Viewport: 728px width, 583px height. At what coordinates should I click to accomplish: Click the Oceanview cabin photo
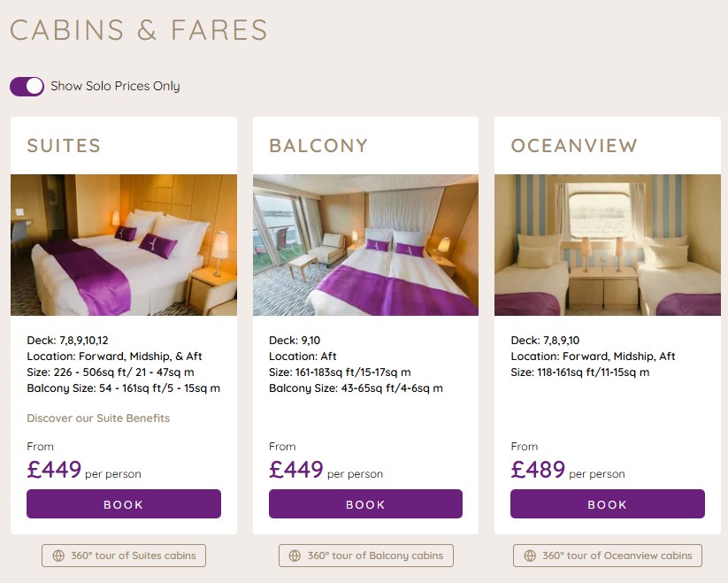tap(607, 245)
